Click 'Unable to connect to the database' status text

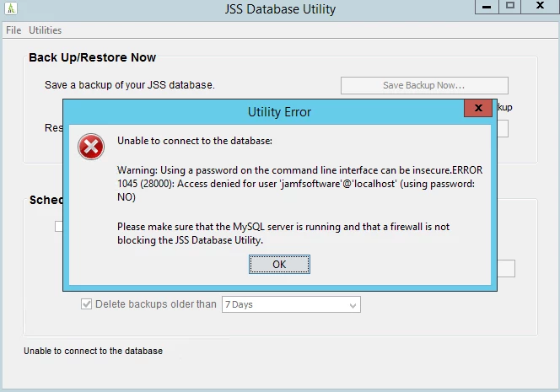(x=94, y=351)
